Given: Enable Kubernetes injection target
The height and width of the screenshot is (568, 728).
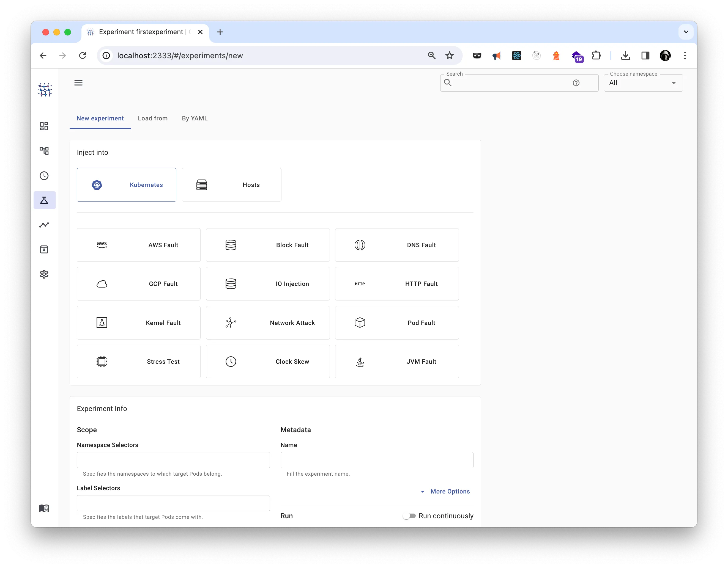Looking at the screenshot, I should (x=127, y=184).
